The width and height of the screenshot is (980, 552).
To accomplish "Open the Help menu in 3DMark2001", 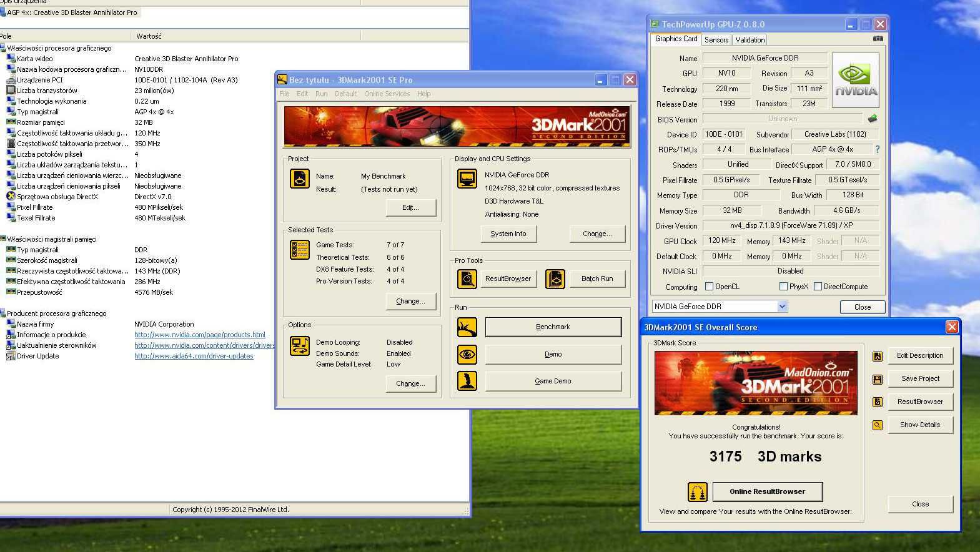I will point(423,94).
